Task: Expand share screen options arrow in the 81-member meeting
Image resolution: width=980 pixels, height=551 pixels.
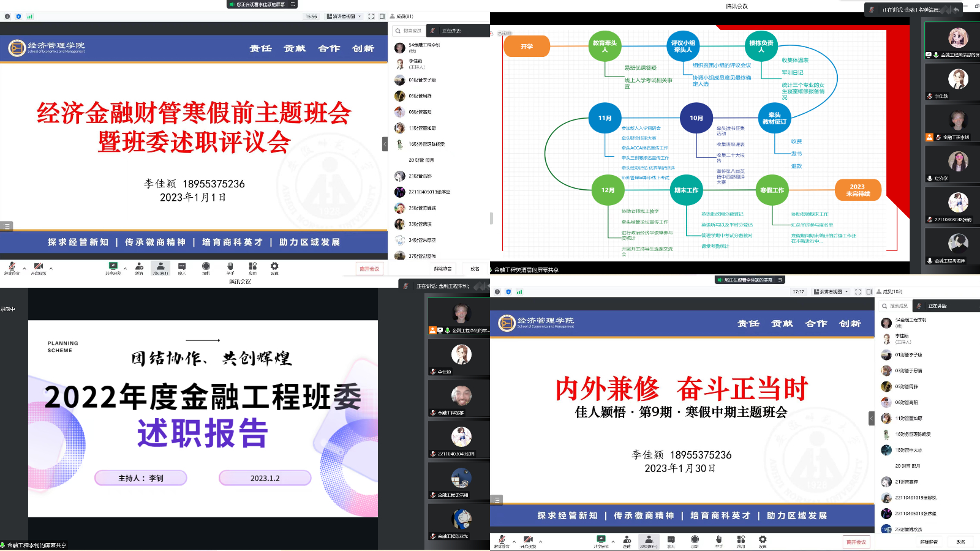Action: pos(125,268)
